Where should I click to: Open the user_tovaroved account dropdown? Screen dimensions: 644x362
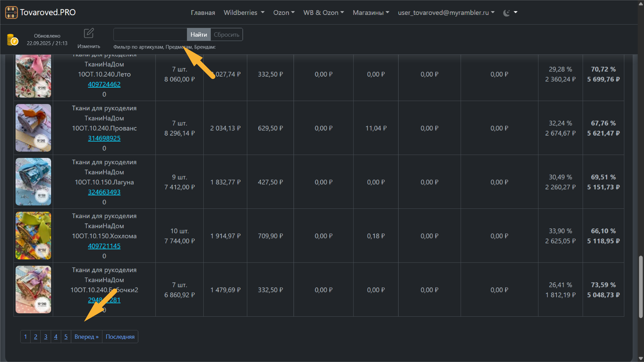pyautogui.click(x=446, y=12)
